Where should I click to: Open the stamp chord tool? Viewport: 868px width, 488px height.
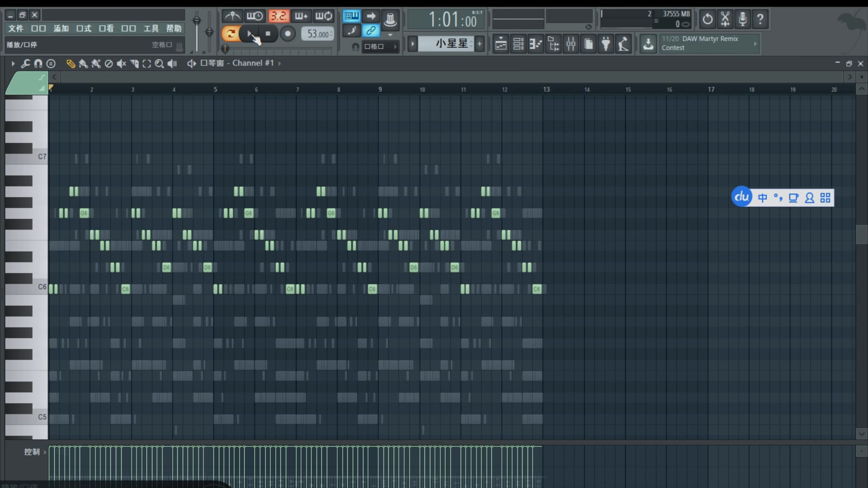(x=51, y=64)
